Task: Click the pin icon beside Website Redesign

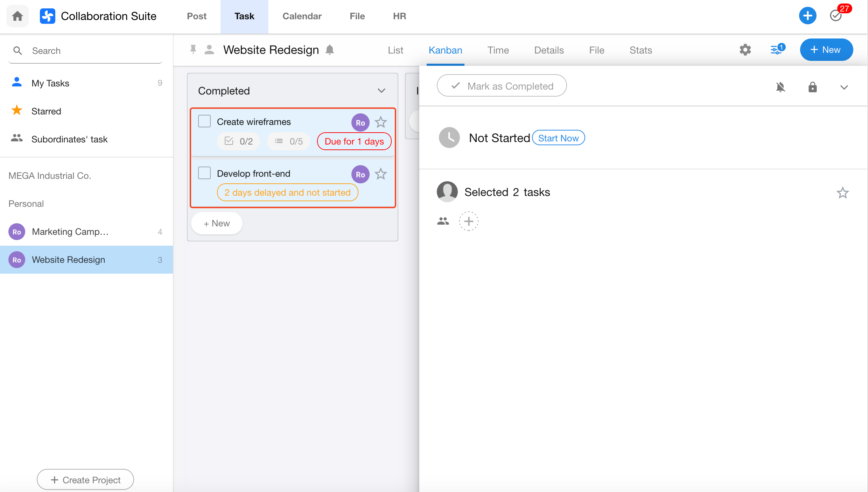Action: [193, 50]
